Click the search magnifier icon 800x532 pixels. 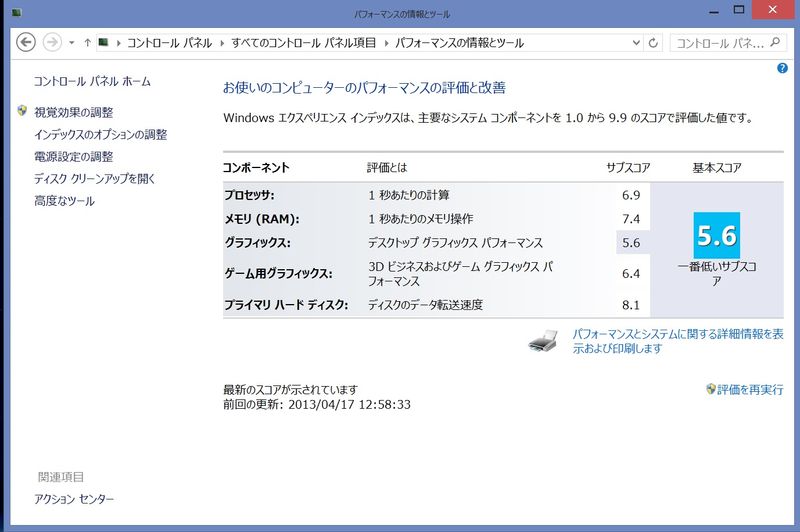775,42
